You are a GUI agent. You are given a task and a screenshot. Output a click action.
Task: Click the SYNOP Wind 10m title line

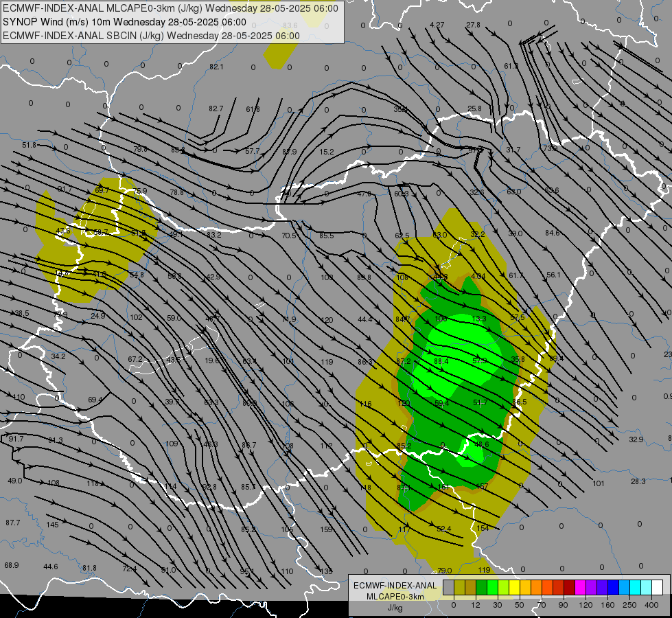124,22
